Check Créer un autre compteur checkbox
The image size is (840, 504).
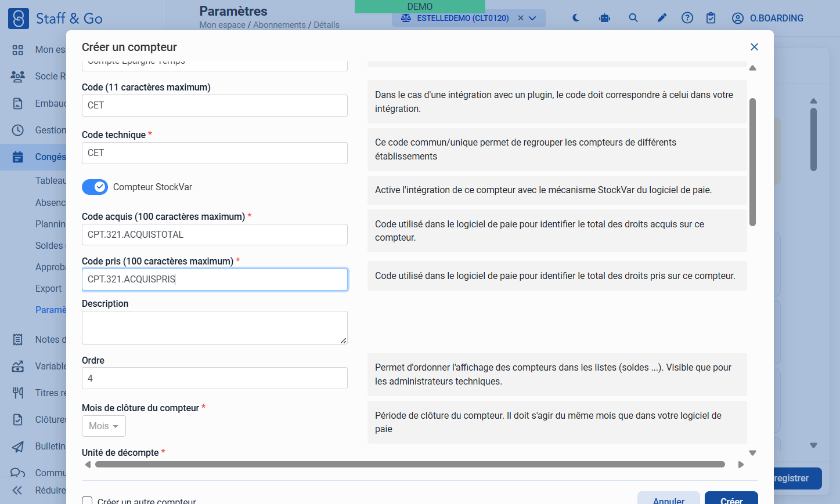point(87,501)
